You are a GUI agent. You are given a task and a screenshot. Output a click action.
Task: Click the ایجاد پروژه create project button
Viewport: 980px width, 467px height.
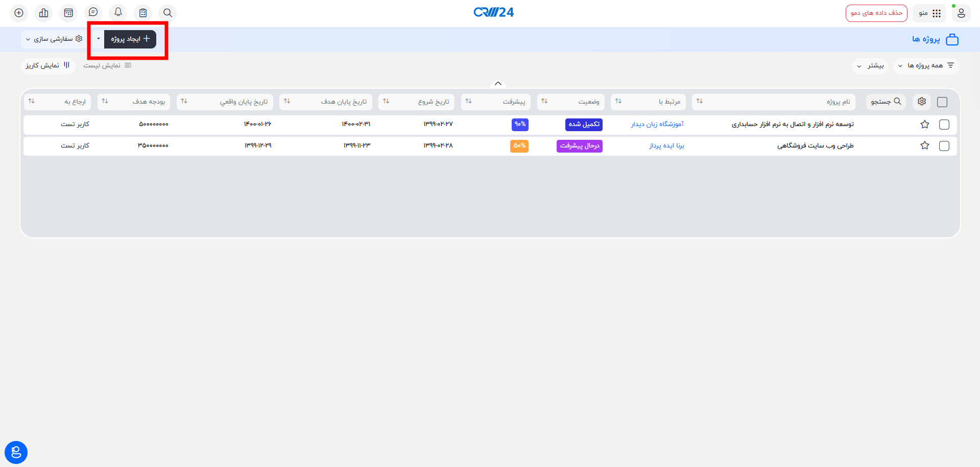pyautogui.click(x=130, y=39)
